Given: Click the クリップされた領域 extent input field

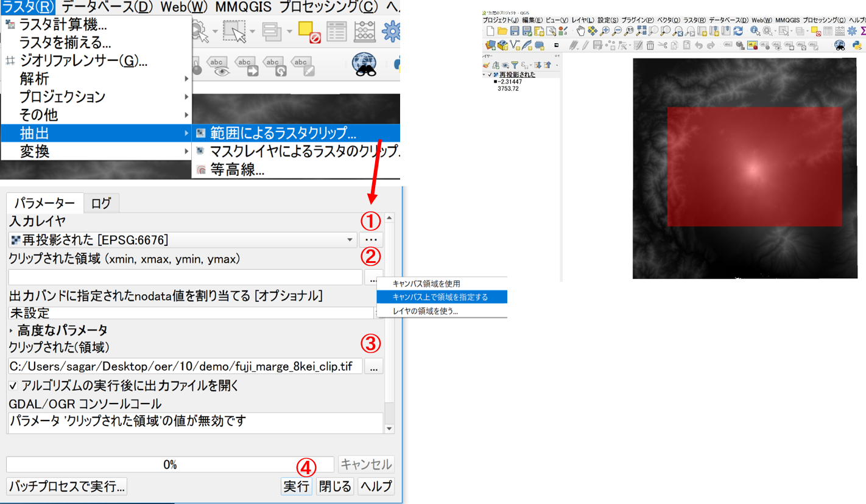Looking at the screenshot, I should (185, 277).
